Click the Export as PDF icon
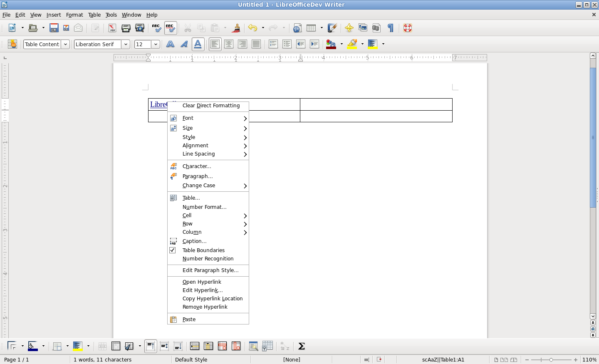599x364 pixels. click(112, 28)
